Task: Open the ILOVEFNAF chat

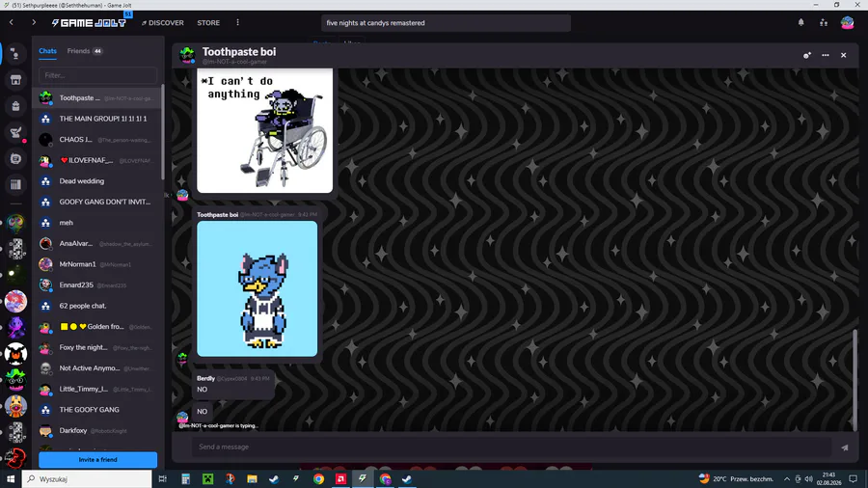Action: tap(96, 160)
